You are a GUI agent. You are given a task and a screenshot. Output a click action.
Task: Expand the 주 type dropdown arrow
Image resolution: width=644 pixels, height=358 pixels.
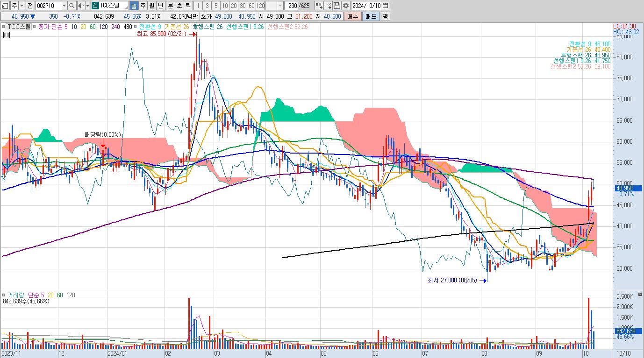click(x=21, y=6)
